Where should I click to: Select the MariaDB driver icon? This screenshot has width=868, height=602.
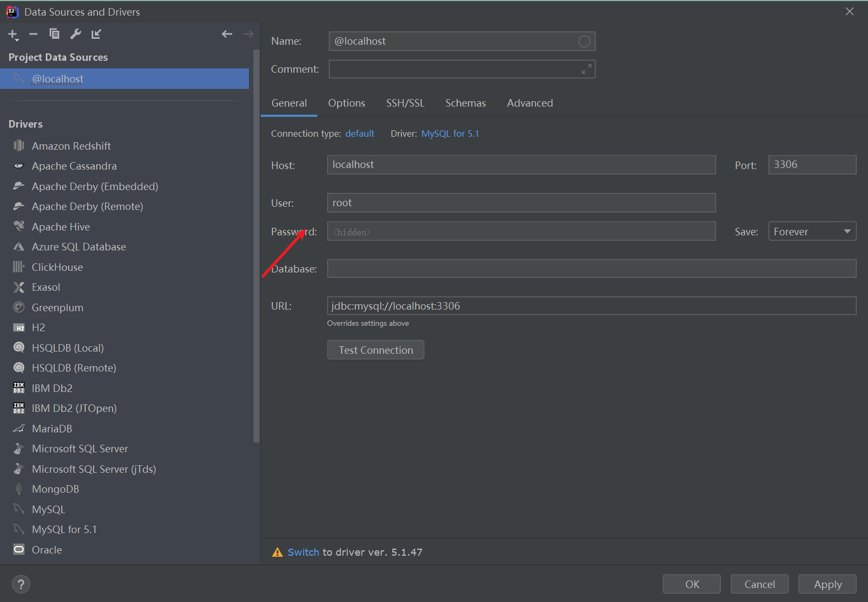point(19,429)
